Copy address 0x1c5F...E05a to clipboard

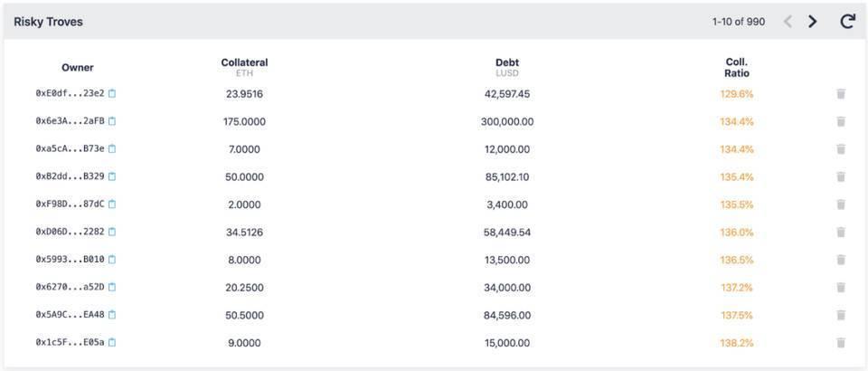pos(112,343)
